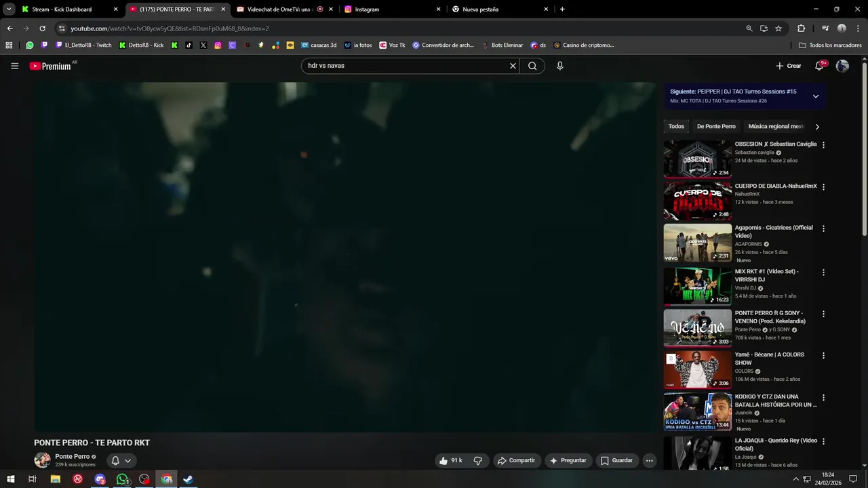Open options for MIX RKT #1 video

pos(823,272)
